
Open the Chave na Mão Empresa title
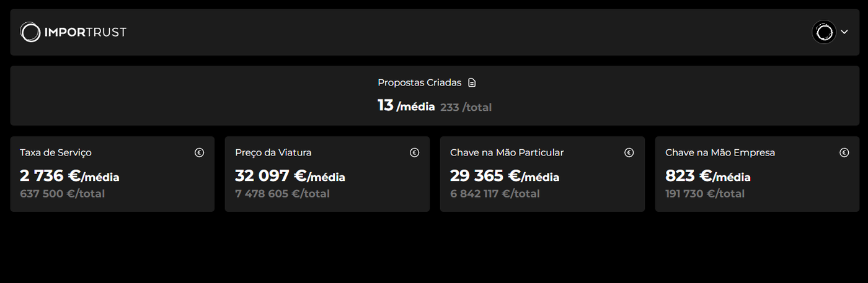tap(720, 152)
